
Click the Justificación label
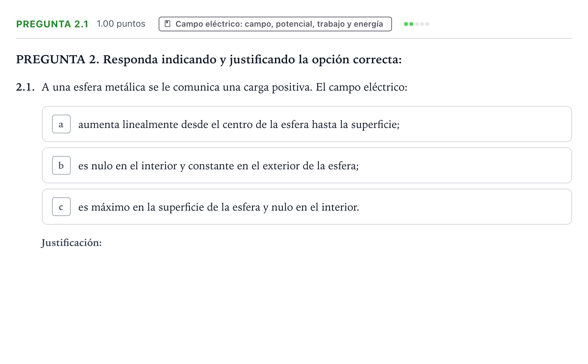tap(71, 243)
